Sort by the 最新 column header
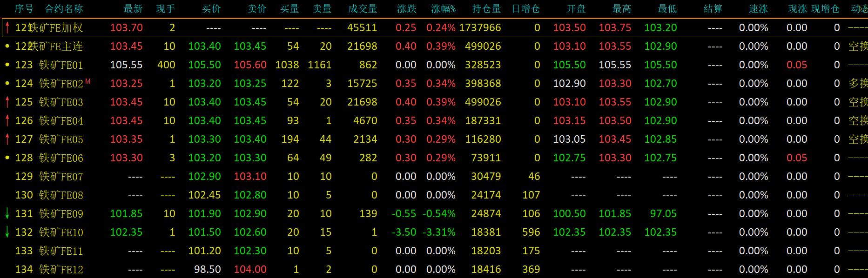This screenshot has height=278, width=868. pyautogui.click(x=133, y=9)
